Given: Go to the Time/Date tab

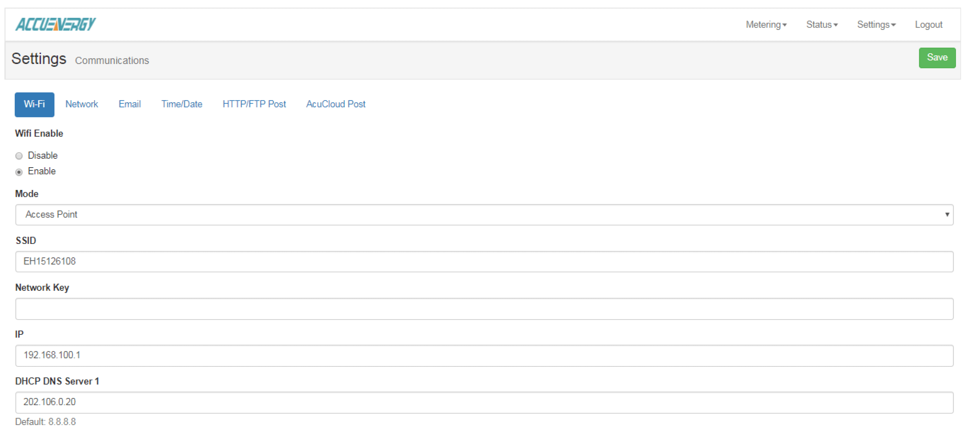Looking at the screenshot, I should [x=182, y=104].
